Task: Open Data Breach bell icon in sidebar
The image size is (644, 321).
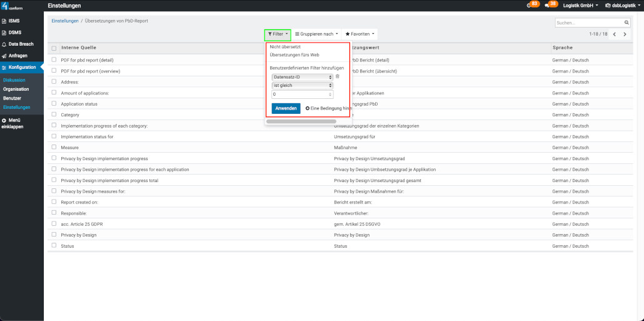Action: (4, 44)
